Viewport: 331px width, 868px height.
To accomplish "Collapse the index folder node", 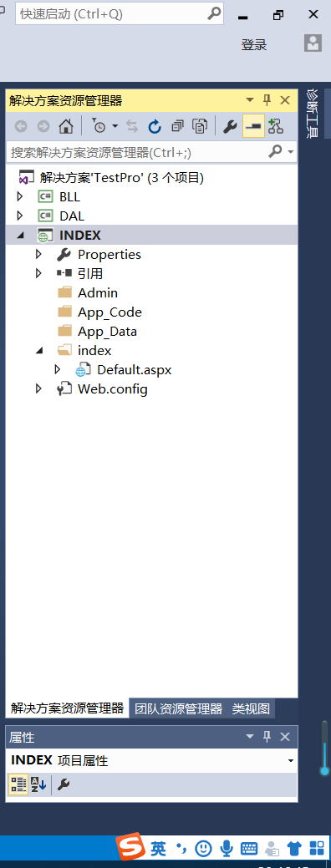I will [38, 350].
